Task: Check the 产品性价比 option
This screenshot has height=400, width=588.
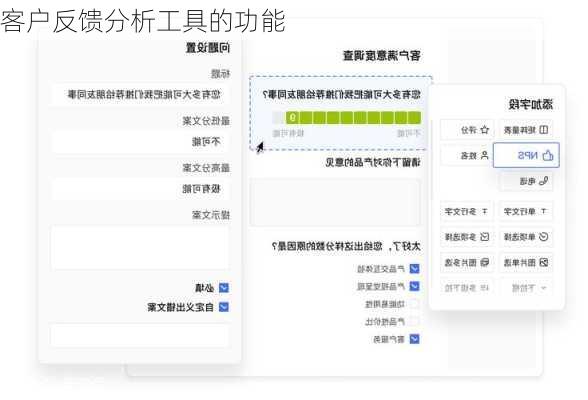Action: click(414, 322)
